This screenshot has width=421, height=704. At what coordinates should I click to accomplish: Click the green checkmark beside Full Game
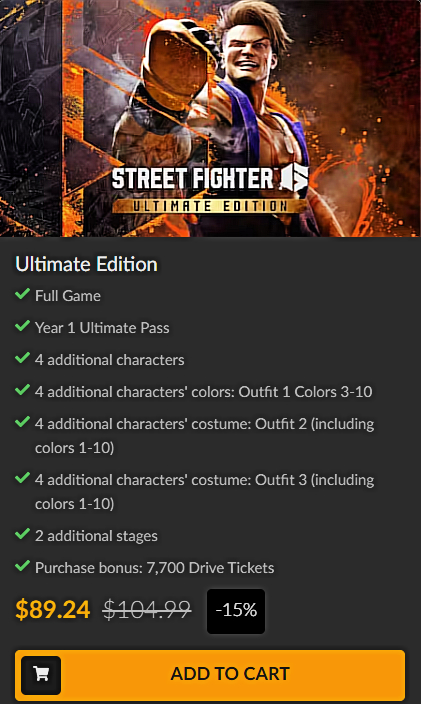[22, 295]
